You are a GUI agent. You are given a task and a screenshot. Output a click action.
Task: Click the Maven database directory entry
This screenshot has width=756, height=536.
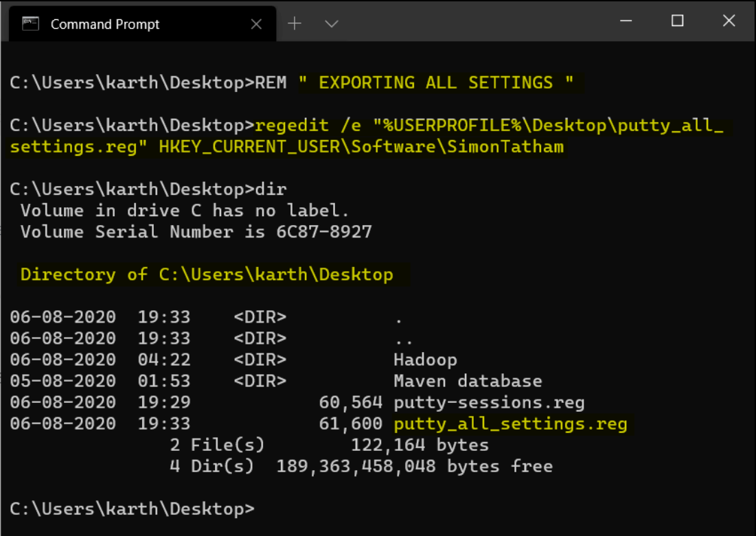(468, 382)
